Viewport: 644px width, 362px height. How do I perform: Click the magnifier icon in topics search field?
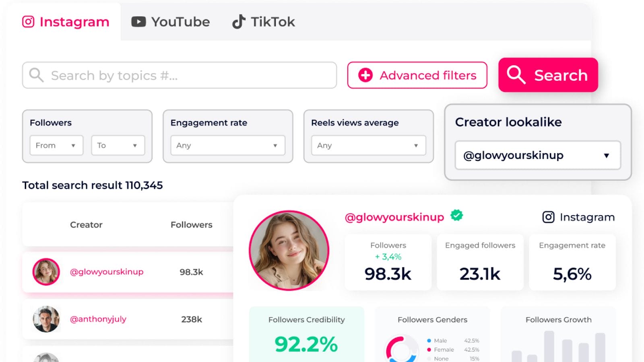point(36,75)
